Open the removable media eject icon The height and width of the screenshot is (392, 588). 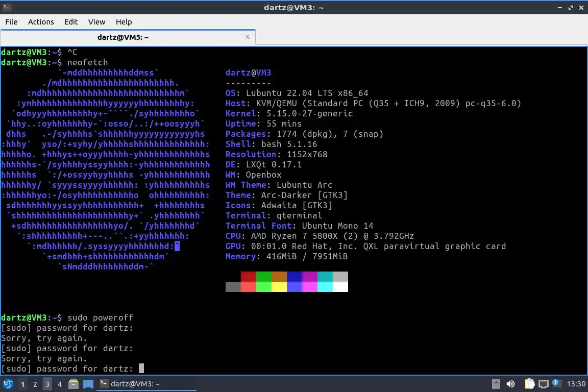496,384
